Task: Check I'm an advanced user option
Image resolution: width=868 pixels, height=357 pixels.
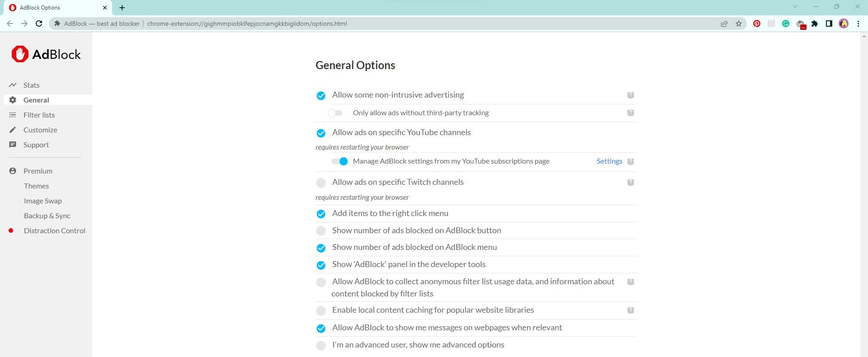Action: tap(321, 346)
